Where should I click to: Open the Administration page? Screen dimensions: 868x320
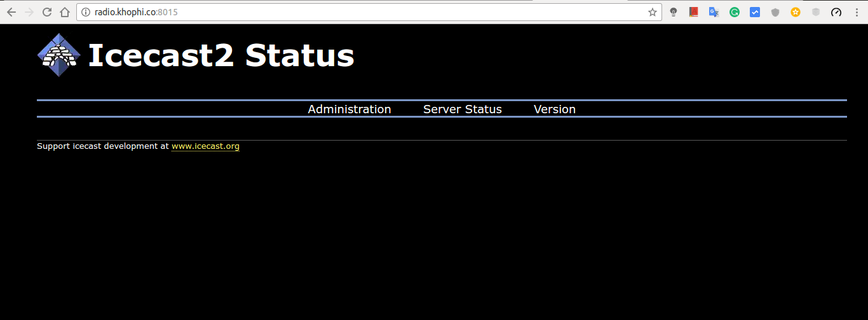tap(349, 109)
